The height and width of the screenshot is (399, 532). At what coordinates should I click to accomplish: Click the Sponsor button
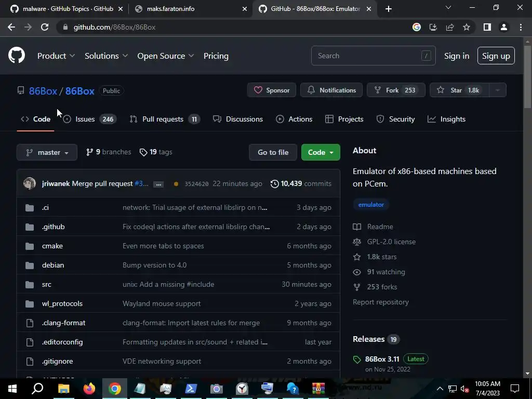271,90
